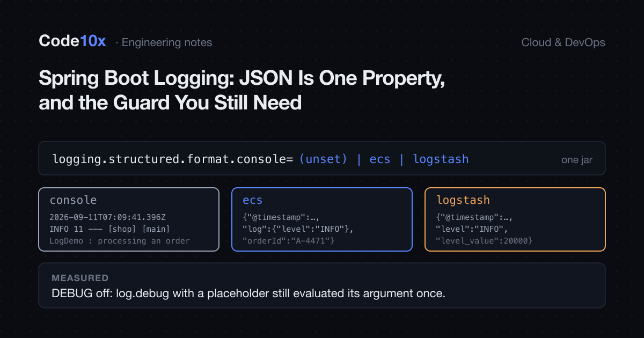Select the DEBUG off measurement sentence
The height and width of the screenshot is (338, 644).
click(x=248, y=293)
